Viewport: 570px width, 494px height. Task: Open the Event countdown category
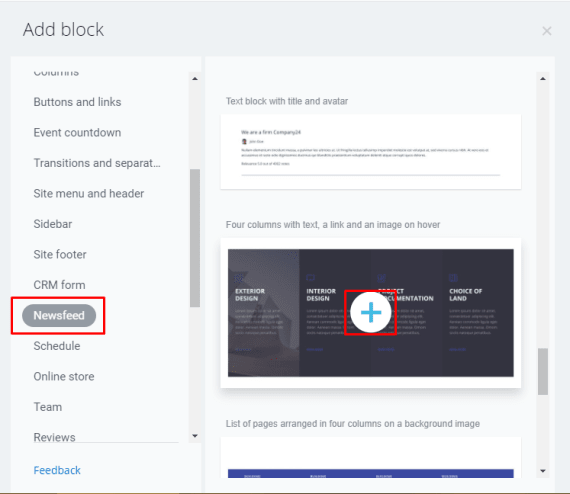[77, 132]
